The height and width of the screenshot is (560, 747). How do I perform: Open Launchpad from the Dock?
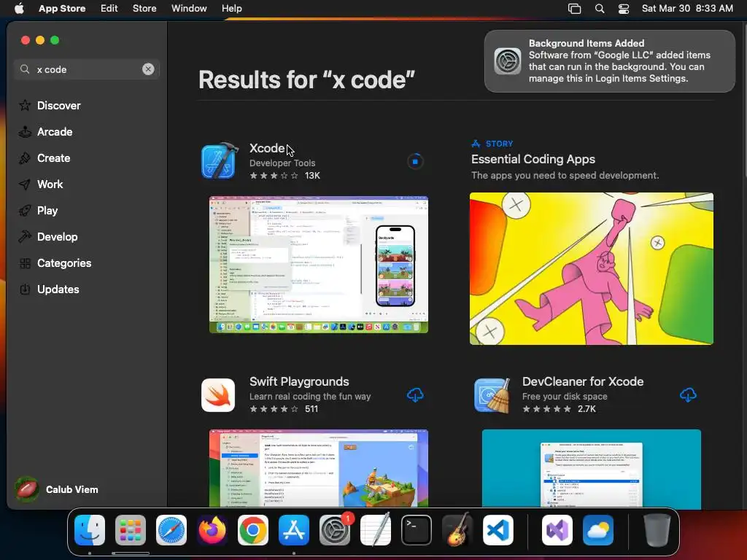[x=131, y=530]
